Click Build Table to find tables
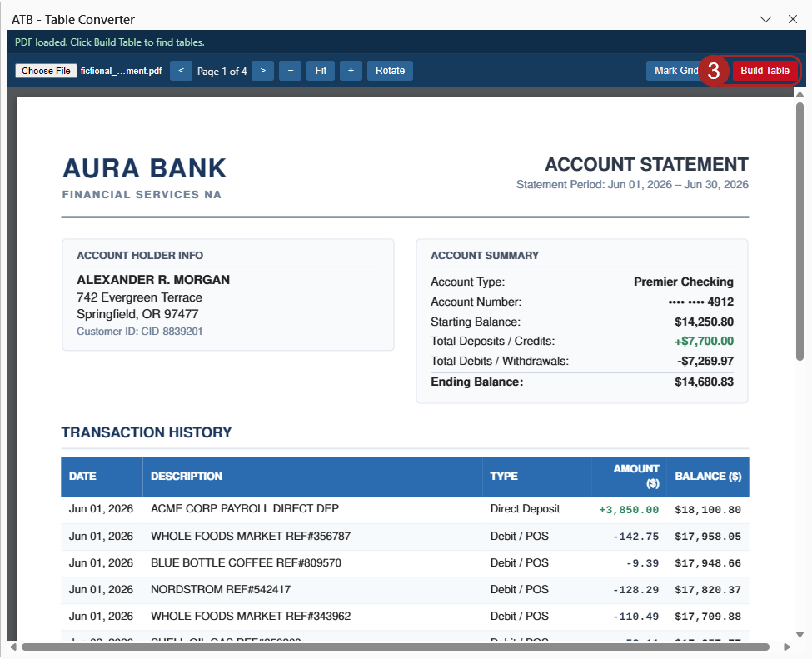 (x=765, y=71)
